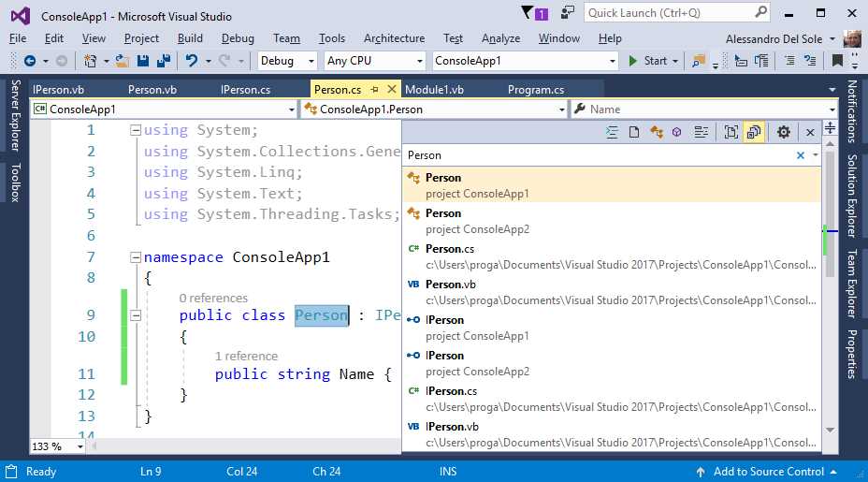Image resolution: width=868 pixels, height=482 pixels.
Task: Click the Save All icon
Action: [x=164, y=61]
